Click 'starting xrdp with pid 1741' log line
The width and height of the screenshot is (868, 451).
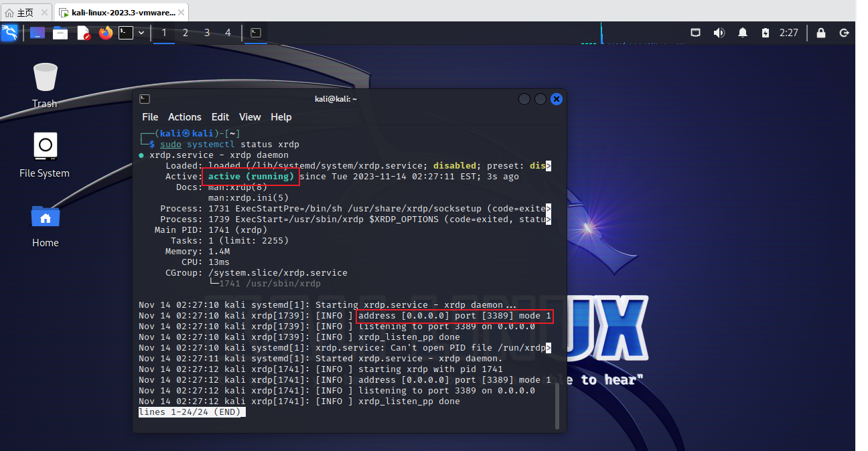(x=431, y=369)
